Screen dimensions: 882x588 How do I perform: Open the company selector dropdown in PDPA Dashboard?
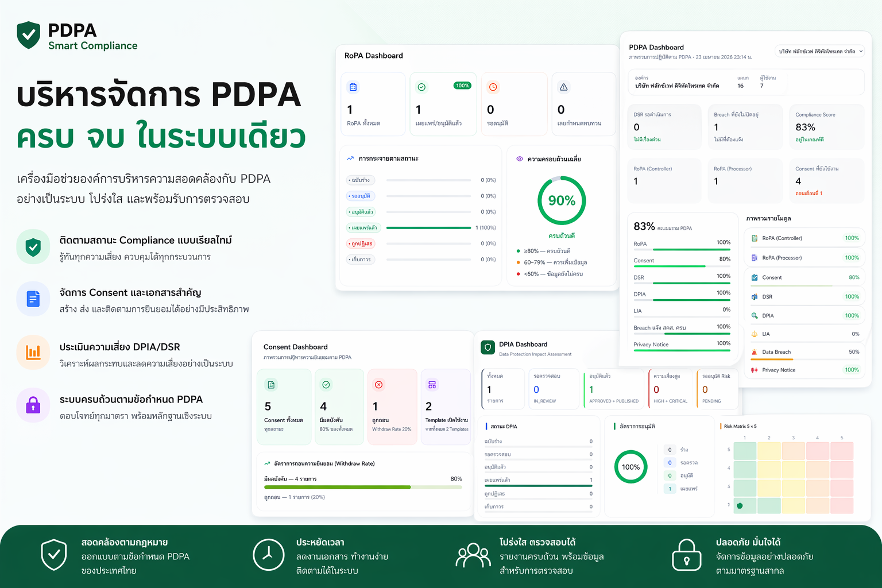pyautogui.click(x=820, y=51)
